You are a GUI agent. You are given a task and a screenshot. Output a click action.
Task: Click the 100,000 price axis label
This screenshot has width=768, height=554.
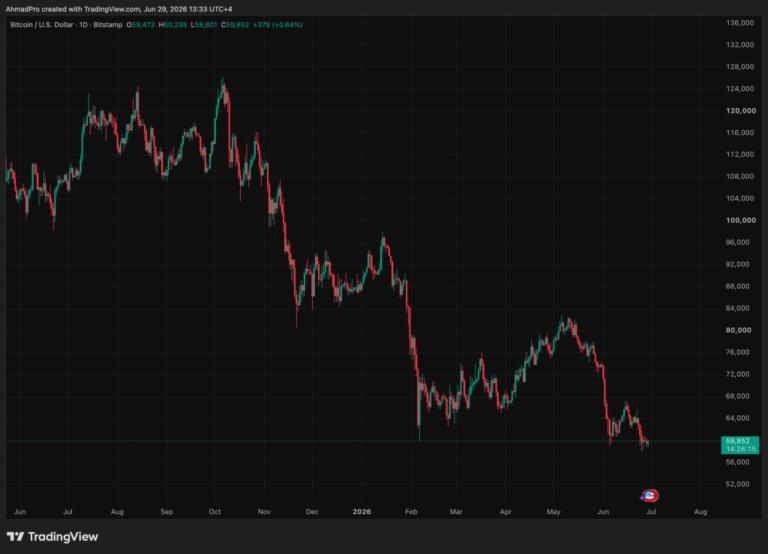coord(741,220)
